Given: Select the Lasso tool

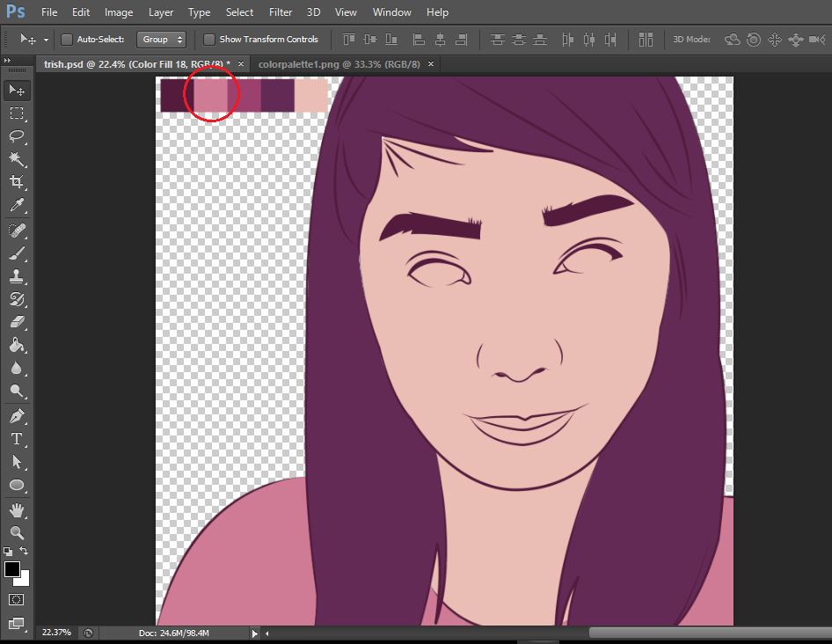Looking at the screenshot, I should coord(17,136).
